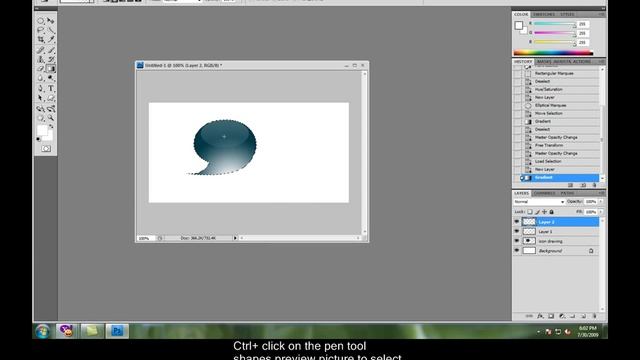
Task: Switch to the Paths tab
Action: click(x=567, y=193)
